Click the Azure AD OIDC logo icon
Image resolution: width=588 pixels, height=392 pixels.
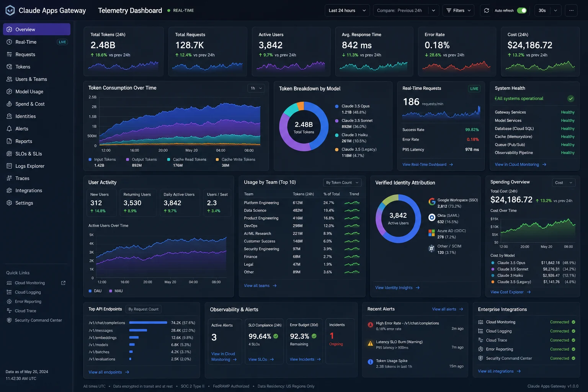tap(431, 233)
